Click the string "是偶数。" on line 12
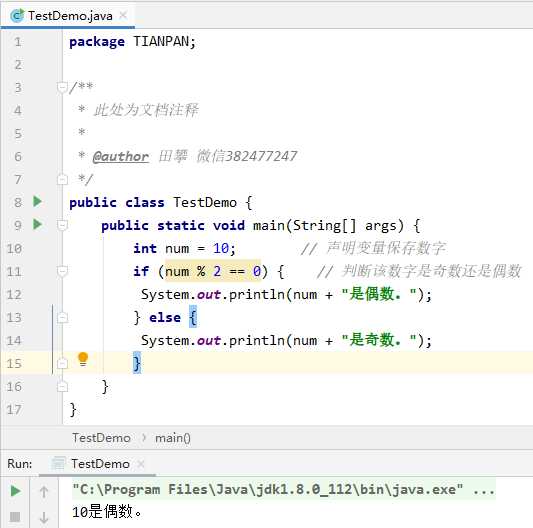 pyautogui.click(x=379, y=294)
